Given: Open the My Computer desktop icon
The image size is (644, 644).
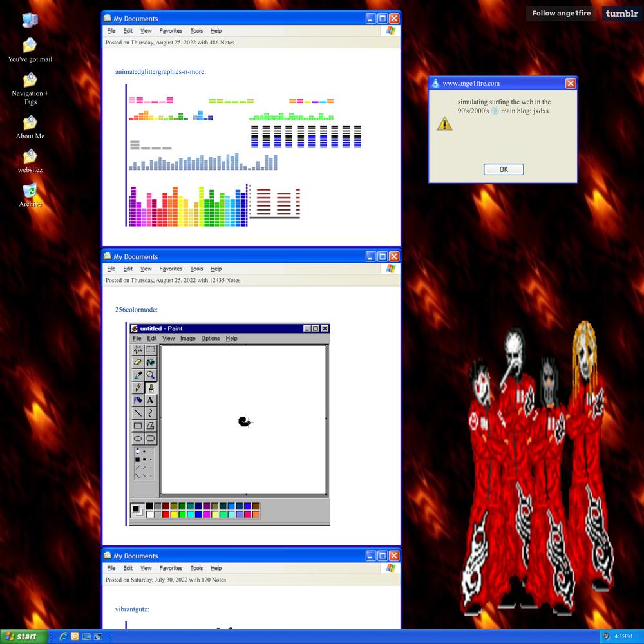Looking at the screenshot, I should 30,20.
